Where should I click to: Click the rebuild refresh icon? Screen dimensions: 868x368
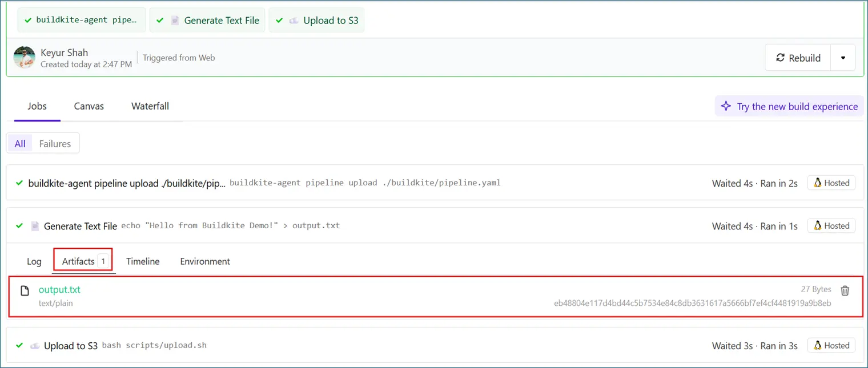click(x=780, y=57)
